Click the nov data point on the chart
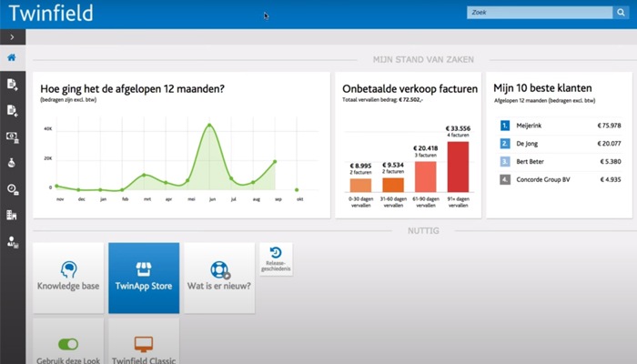The height and width of the screenshot is (364, 637). [x=56, y=186]
